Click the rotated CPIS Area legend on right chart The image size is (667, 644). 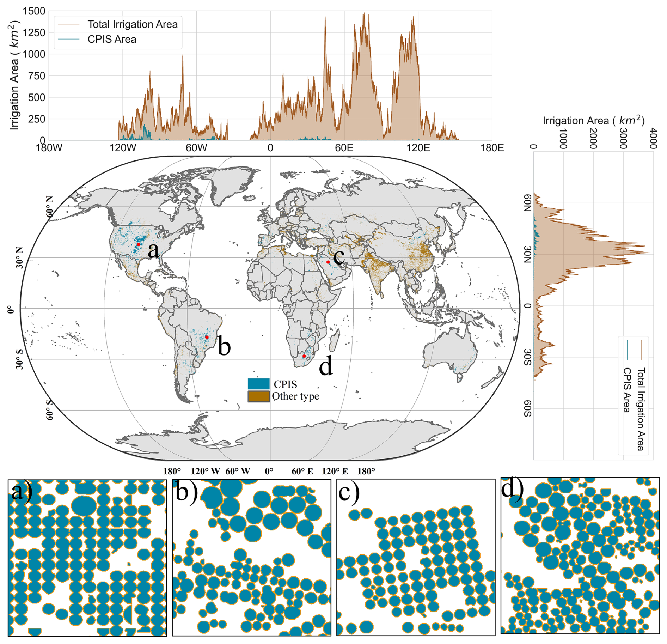(626, 390)
